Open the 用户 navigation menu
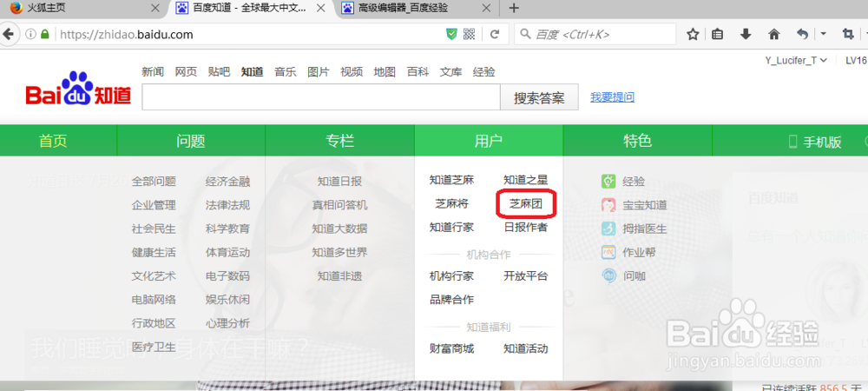 [x=489, y=142]
